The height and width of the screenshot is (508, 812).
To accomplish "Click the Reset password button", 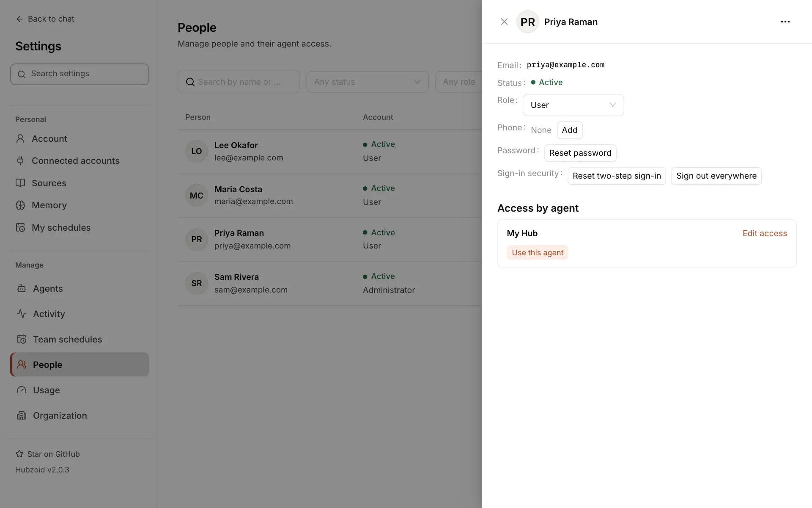I will click(x=580, y=153).
